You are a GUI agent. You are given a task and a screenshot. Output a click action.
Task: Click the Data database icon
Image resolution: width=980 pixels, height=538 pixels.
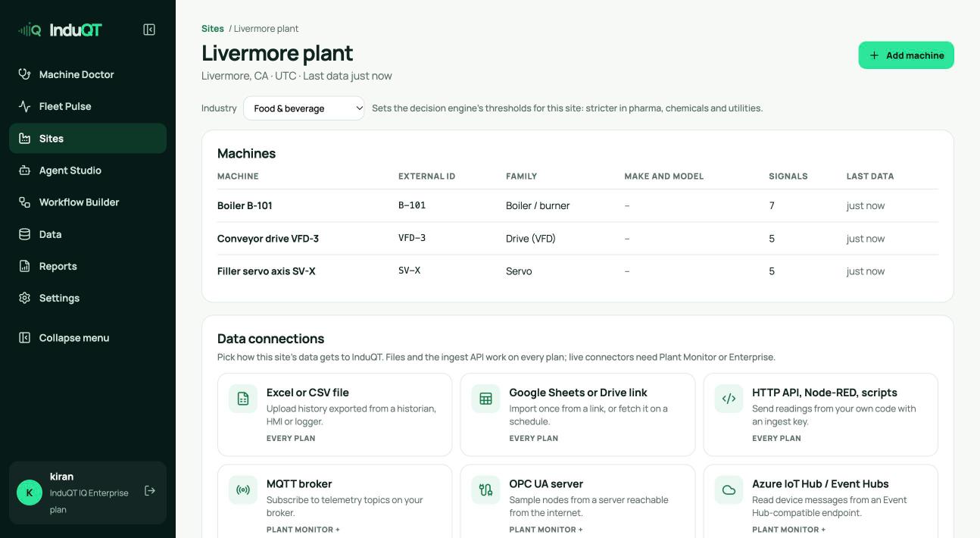coord(24,234)
